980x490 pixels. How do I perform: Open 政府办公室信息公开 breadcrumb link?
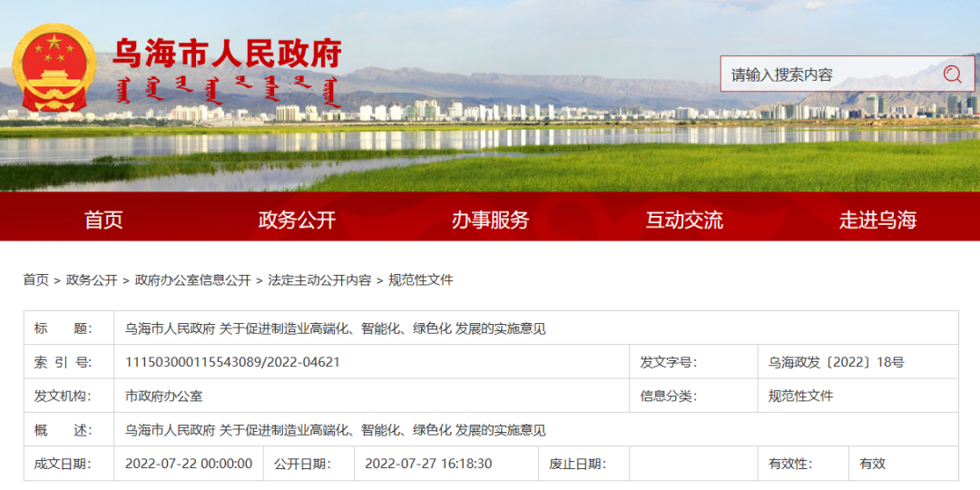pos(192,279)
